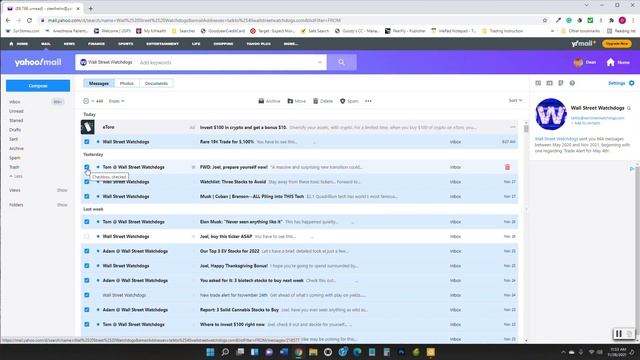Click the message list vertical scrollbar thumb
Image resolution: width=640 pixels, height=360 pixels.
click(526, 129)
